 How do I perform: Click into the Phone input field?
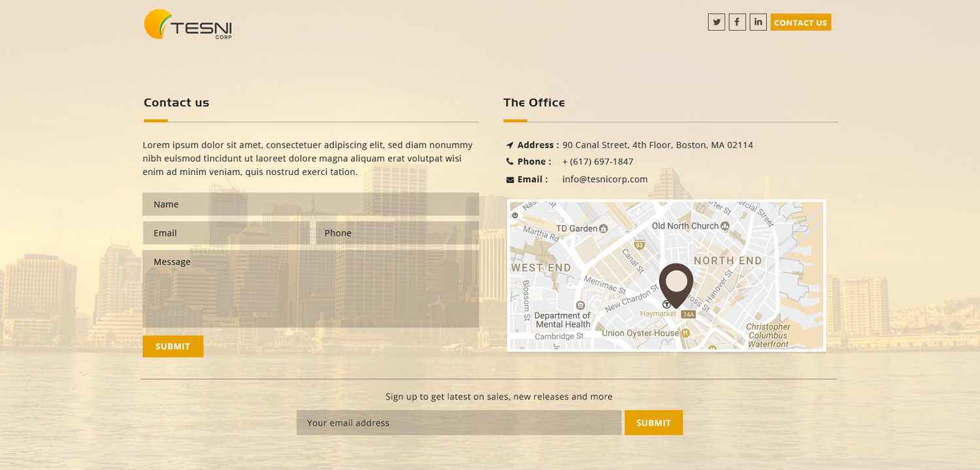397,233
